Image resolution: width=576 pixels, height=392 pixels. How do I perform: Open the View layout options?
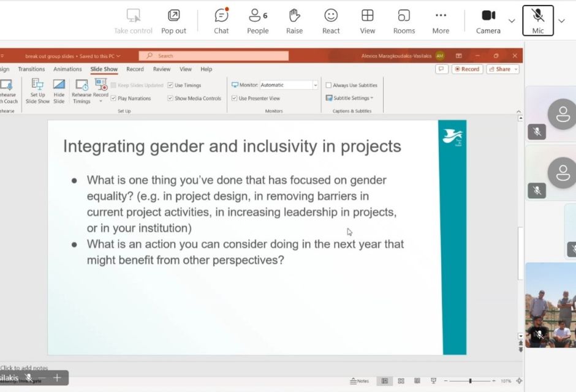[x=368, y=21]
